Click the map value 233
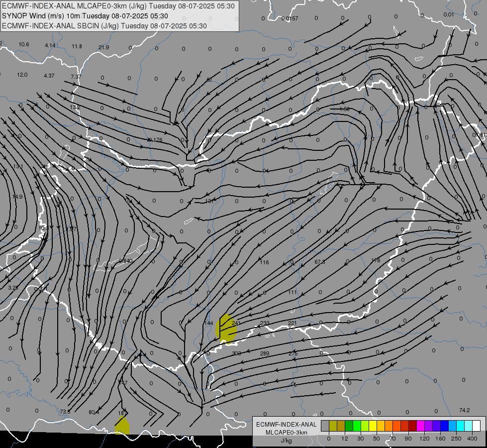This screenshot has width=487, height=448. point(265,323)
